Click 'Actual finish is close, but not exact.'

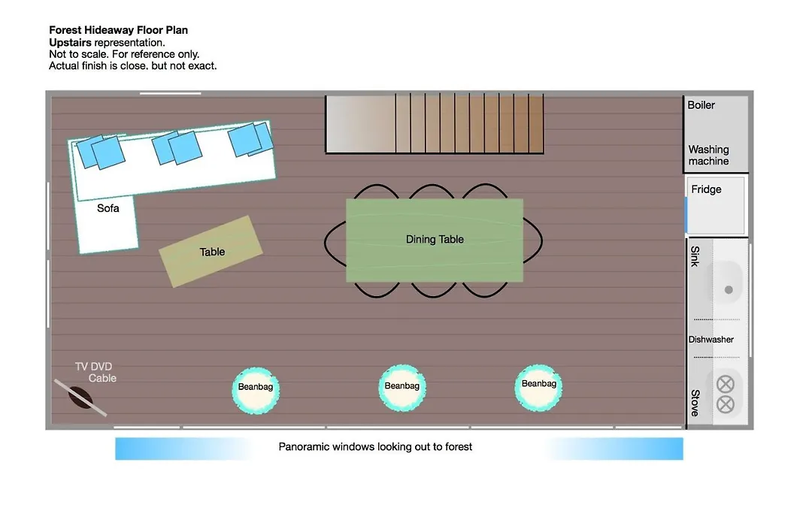pos(132,66)
